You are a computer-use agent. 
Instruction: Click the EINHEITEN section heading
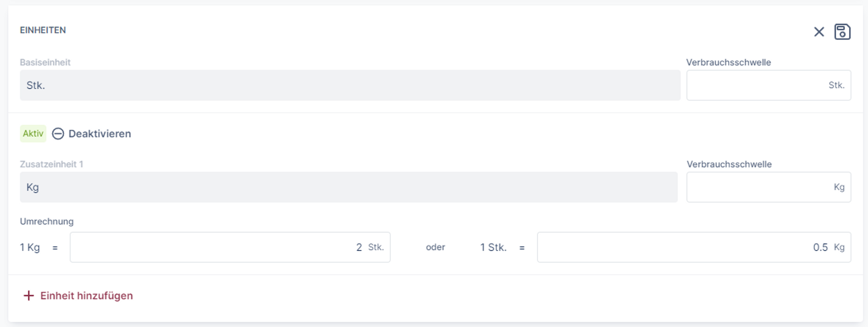[43, 30]
